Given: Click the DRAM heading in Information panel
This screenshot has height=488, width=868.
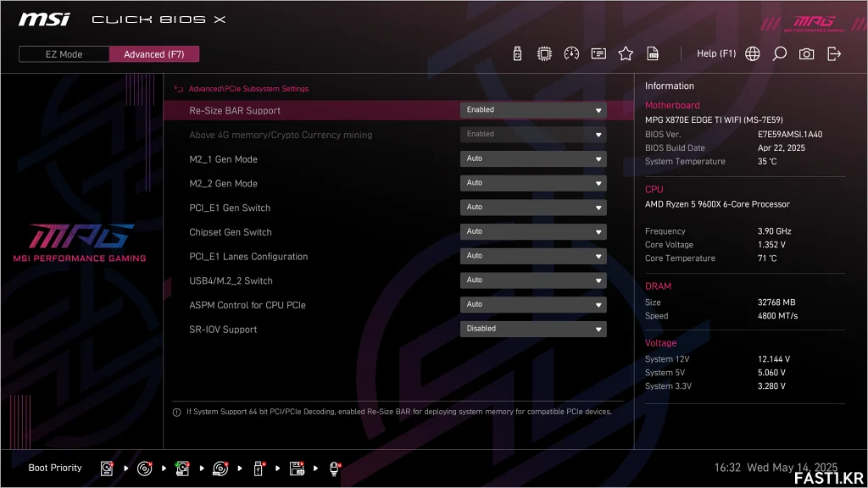Looking at the screenshot, I should 658,286.
